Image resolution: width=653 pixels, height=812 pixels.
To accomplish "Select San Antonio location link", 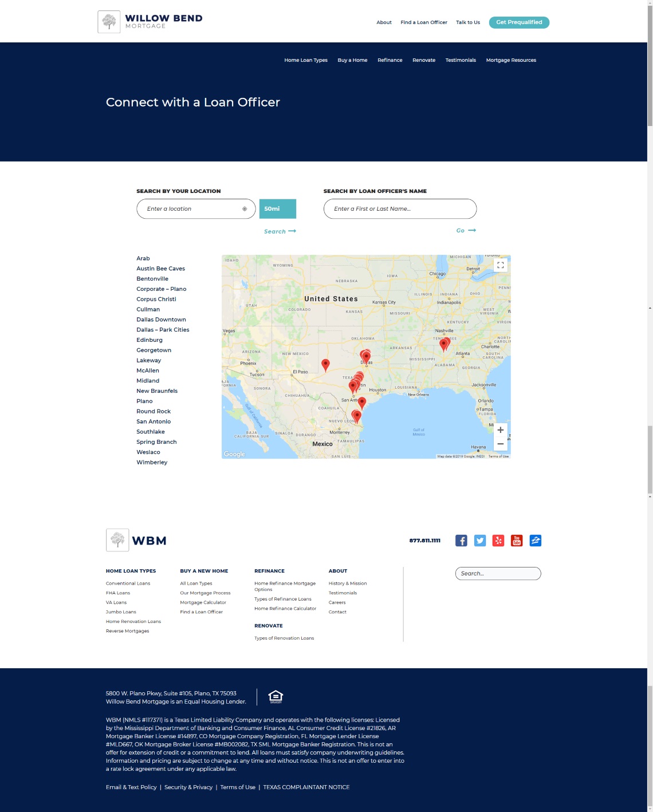I will [154, 421].
